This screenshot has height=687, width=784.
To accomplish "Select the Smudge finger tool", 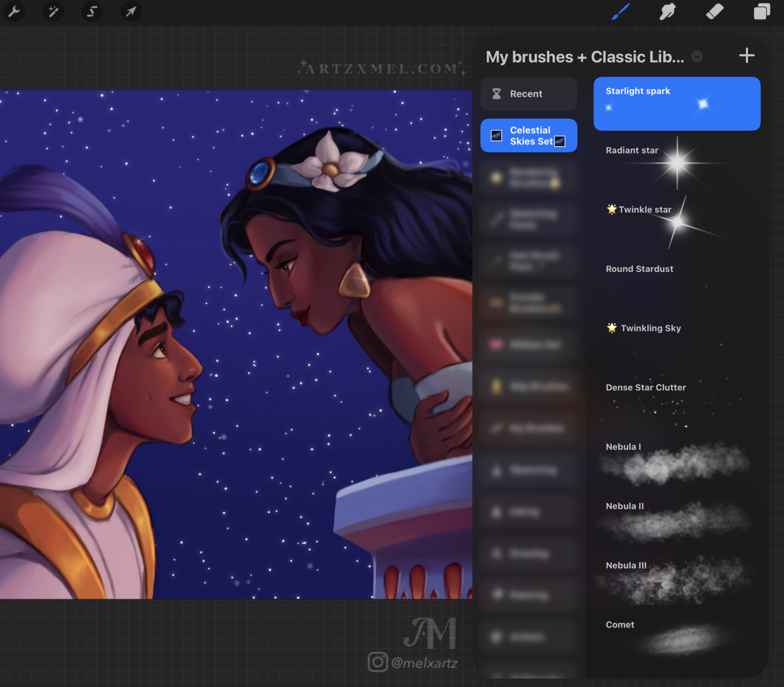I will click(667, 12).
